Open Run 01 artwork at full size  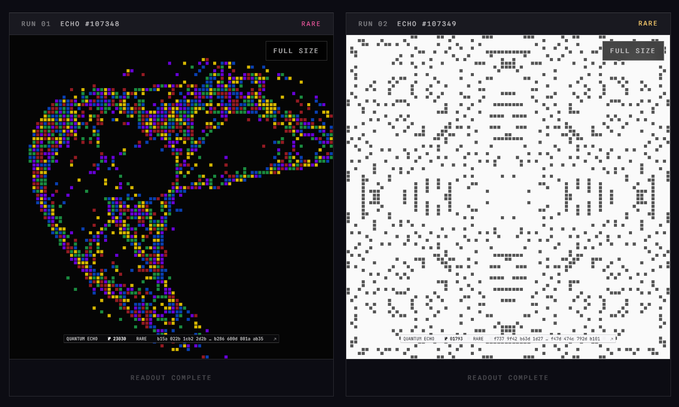(296, 51)
